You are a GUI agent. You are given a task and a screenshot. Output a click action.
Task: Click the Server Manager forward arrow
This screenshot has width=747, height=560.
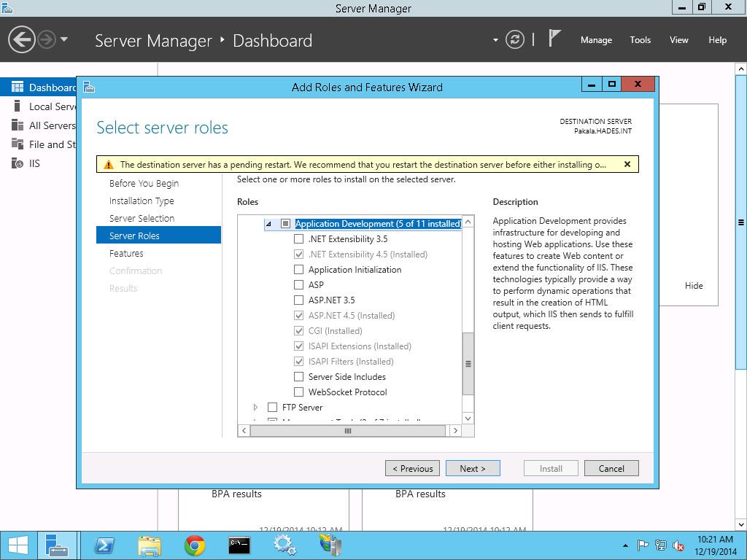click(x=47, y=39)
